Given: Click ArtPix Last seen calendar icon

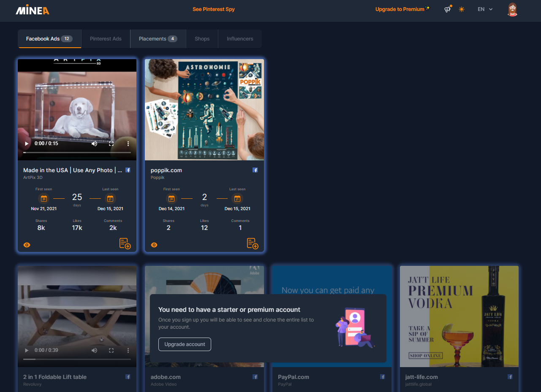Looking at the screenshot, I should click(x=110, y=198).
